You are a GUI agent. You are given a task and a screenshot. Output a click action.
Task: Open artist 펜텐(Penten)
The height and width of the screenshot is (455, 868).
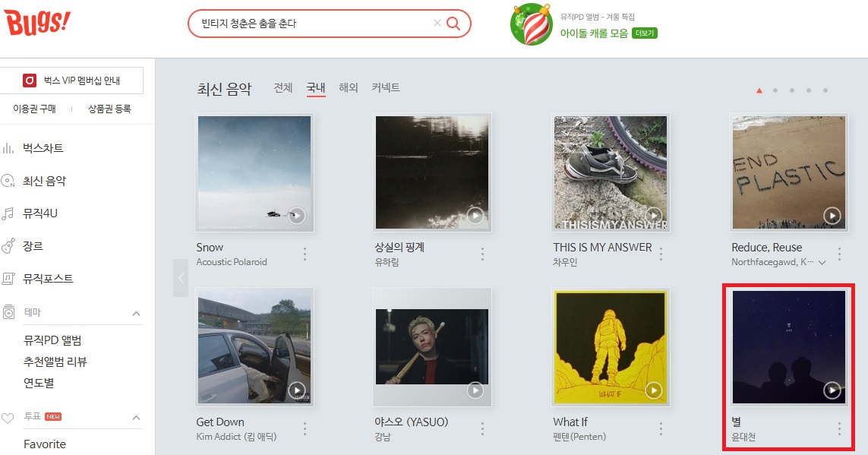pyautogui.click(x=579, y=437)
